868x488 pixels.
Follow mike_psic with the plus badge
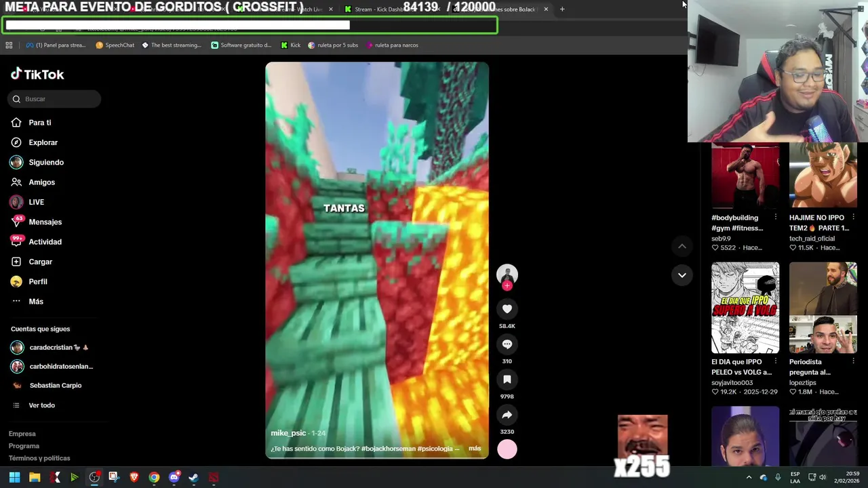click(x=507, y=286)
